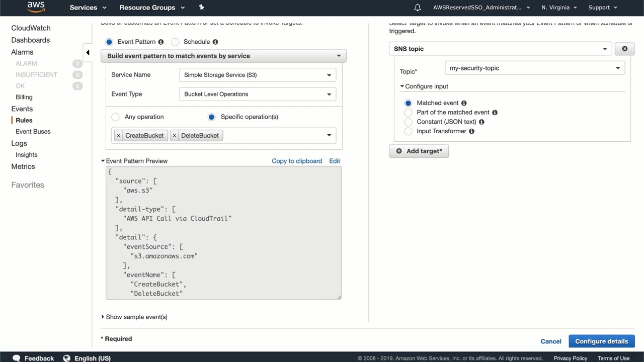Image resolution: width=644 pixels, height=362 pixels.
Task: Open the Services menu
Action: coord(88,8)
